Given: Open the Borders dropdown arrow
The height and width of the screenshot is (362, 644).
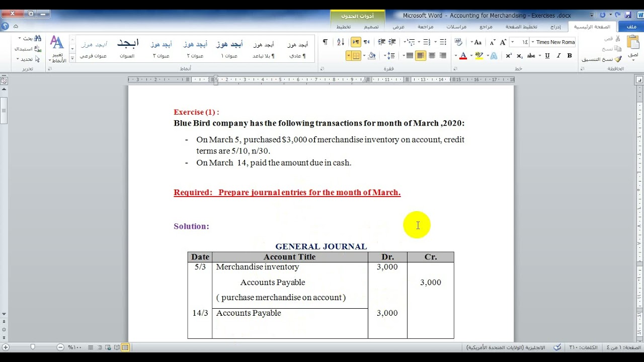Looking at the screenshot, I should tap(349, 56).
